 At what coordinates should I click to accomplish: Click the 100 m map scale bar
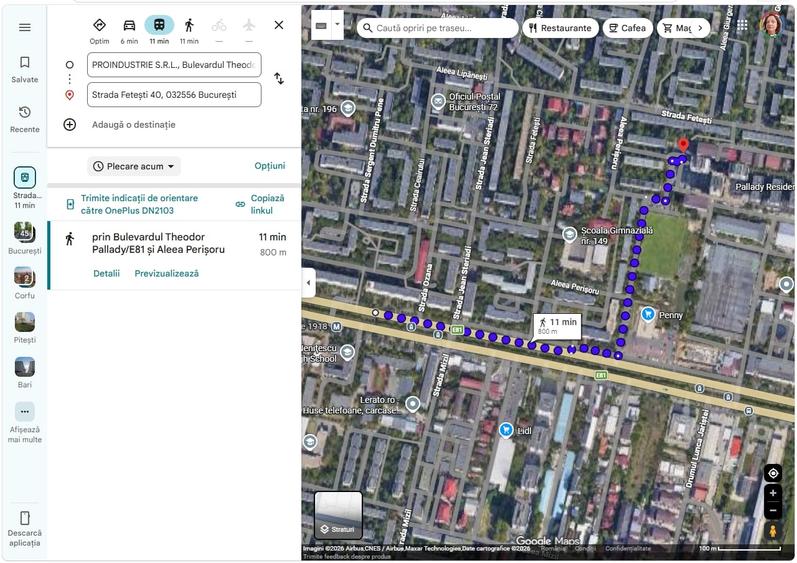pos(740,548)
